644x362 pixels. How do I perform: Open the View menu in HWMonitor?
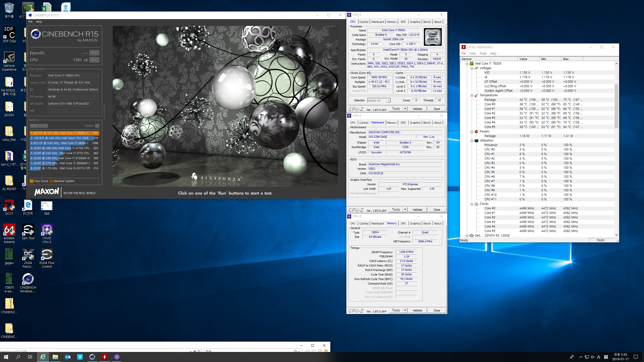472,53
